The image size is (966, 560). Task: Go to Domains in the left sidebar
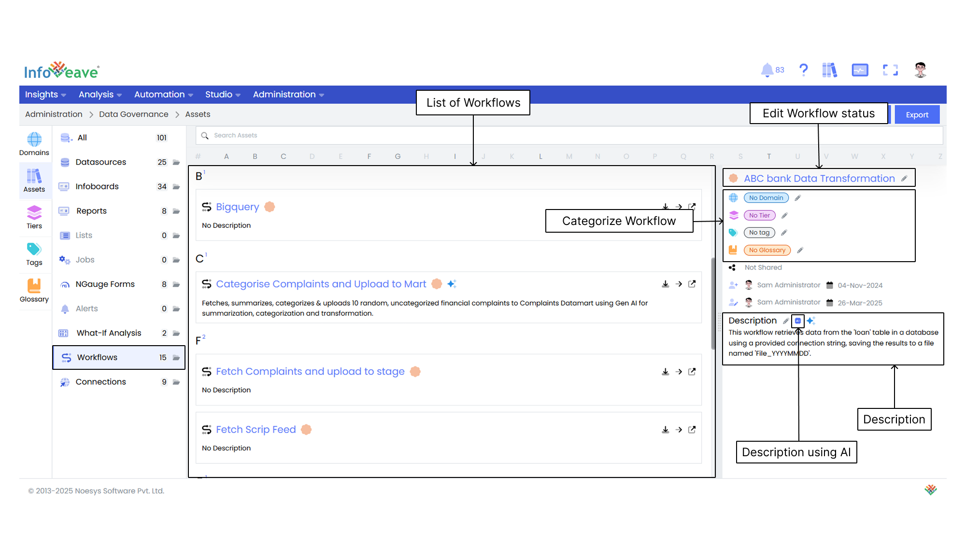pos(34,144)
